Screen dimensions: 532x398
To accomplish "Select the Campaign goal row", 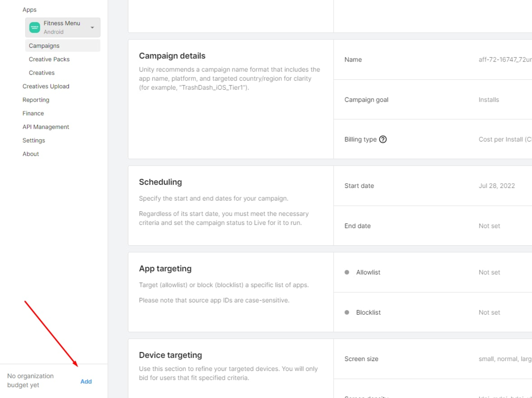I will point(432,100).
